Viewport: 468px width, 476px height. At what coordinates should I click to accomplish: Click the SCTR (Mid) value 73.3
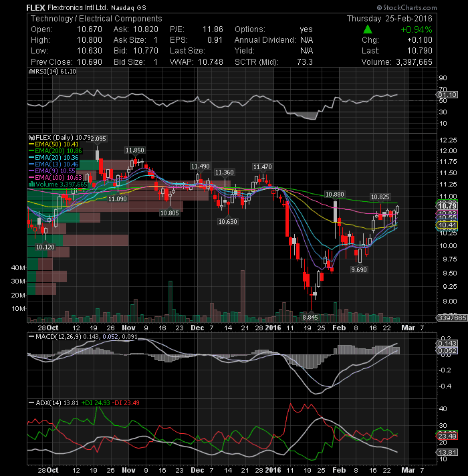click(x=305, y=62)
